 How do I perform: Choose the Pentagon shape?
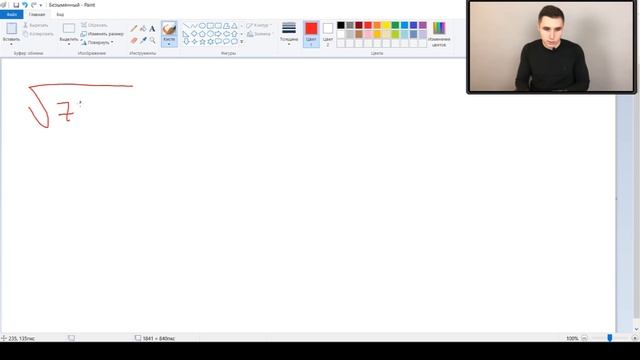click(x=202, y=34)
